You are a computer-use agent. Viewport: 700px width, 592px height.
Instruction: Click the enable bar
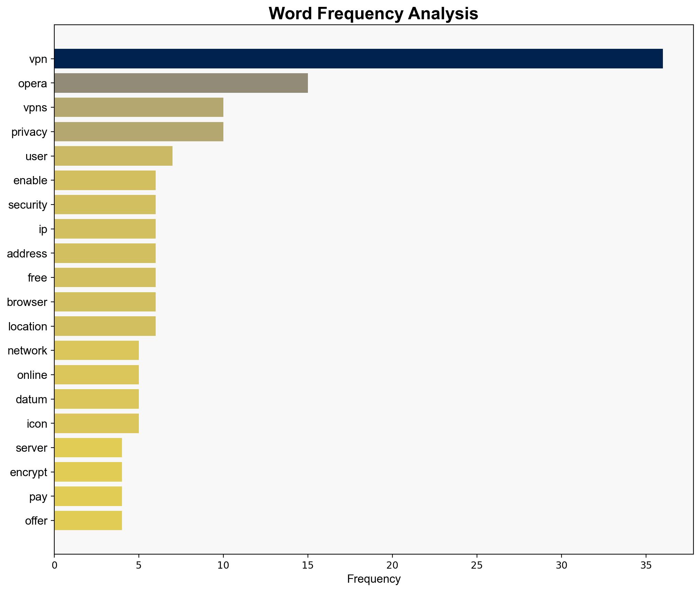(105, 180)
